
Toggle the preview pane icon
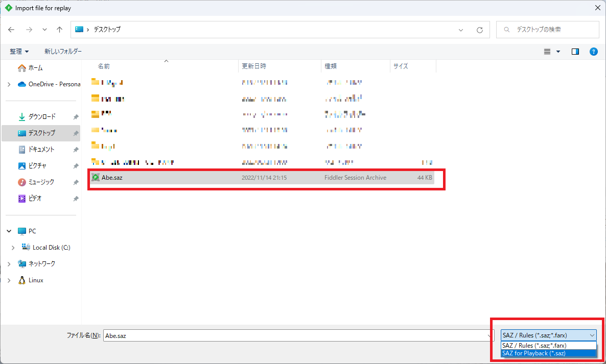click(575, 52)
